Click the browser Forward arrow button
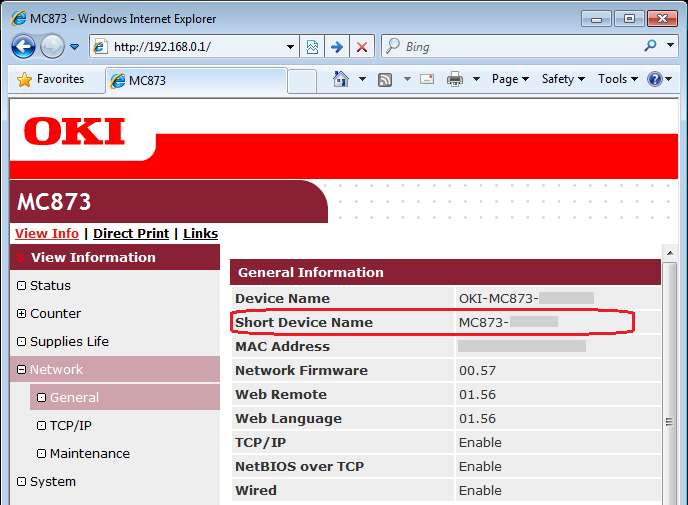 pos(52,46)
